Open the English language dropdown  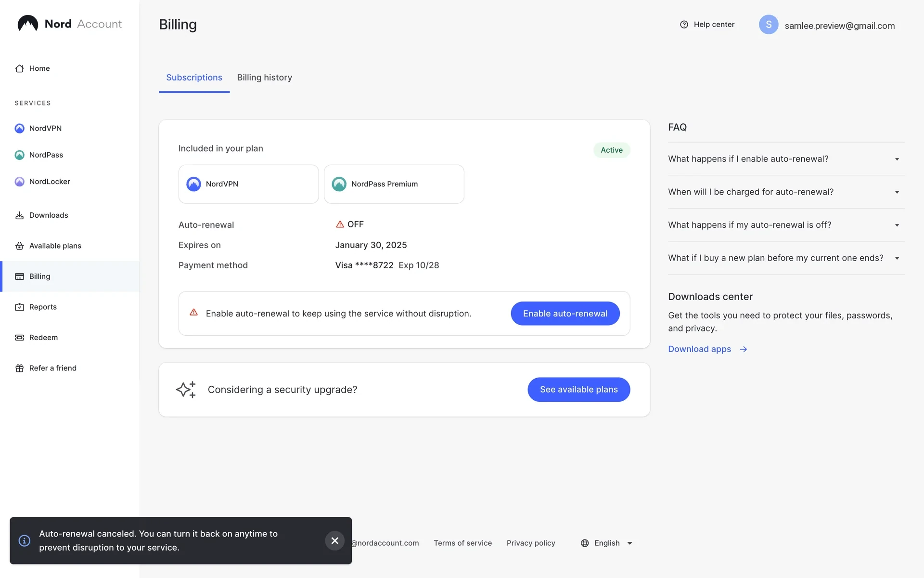[x=607, y=543]
